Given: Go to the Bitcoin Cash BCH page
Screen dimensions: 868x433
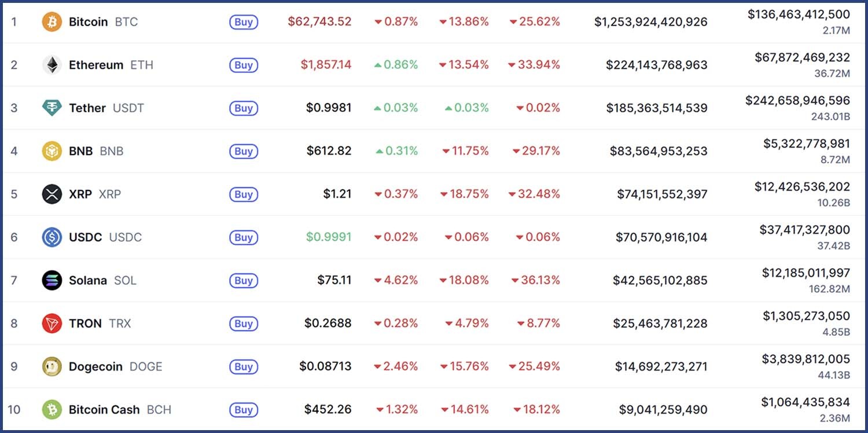Looking at the screenshot, I should [120, 410].
